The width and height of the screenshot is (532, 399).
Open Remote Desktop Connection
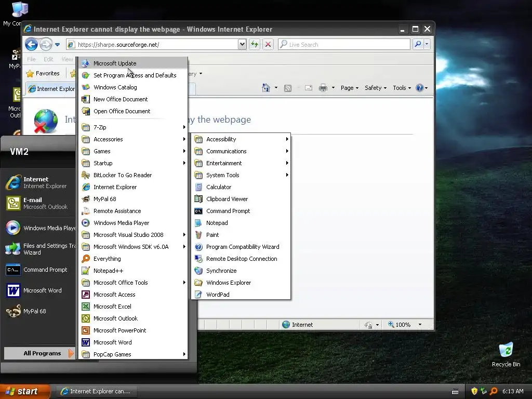[x=241, y=259]
